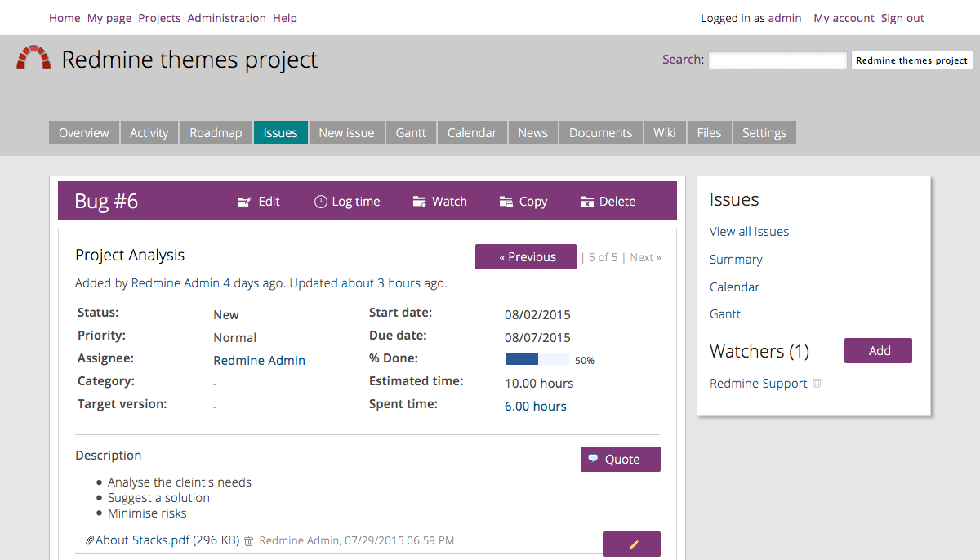The image size is (980, 560).
Task: Click the 50% done progress bar
Action: [x=537, y=359]
